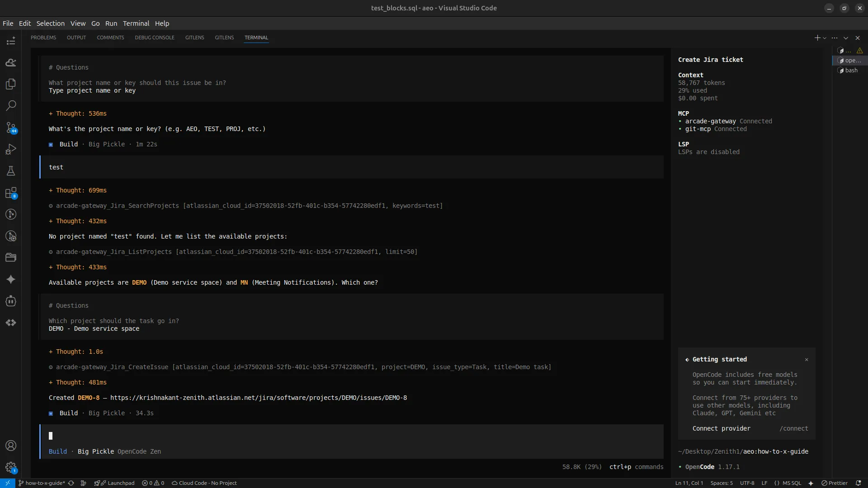Click the Prettier status bar item
This screenshot has height=488, width=868.
click(835, 483)
